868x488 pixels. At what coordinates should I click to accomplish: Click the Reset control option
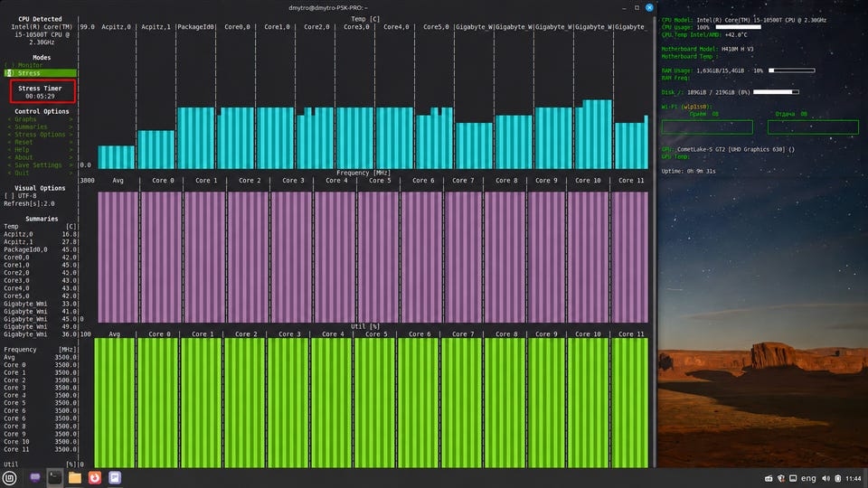click(x=40, y=142)
